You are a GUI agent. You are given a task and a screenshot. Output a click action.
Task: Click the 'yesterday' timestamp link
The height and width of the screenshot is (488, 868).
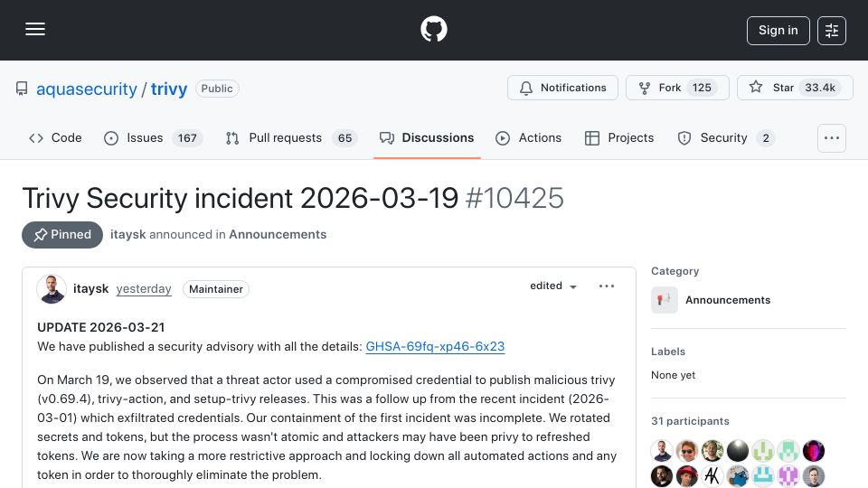(144, 289)
